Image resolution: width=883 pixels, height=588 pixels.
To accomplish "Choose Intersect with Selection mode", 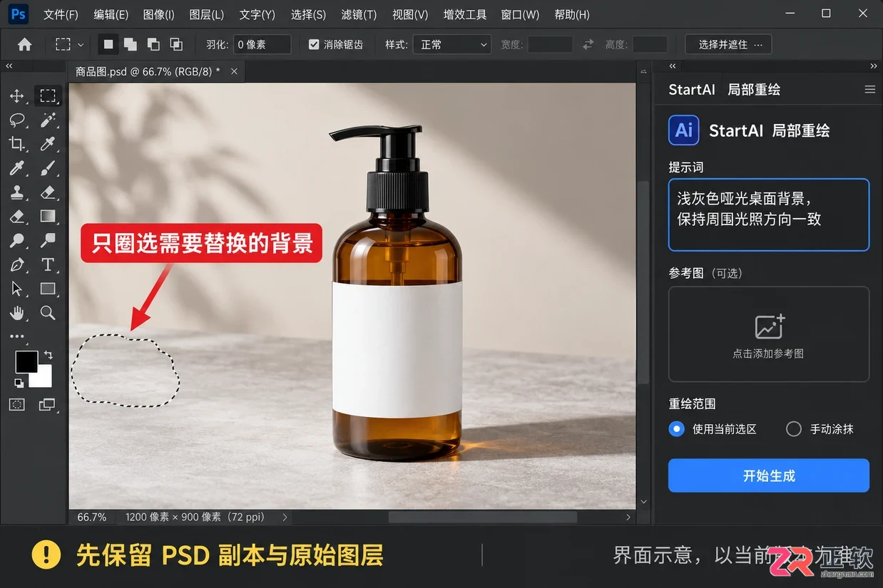I will click(176, 44).
